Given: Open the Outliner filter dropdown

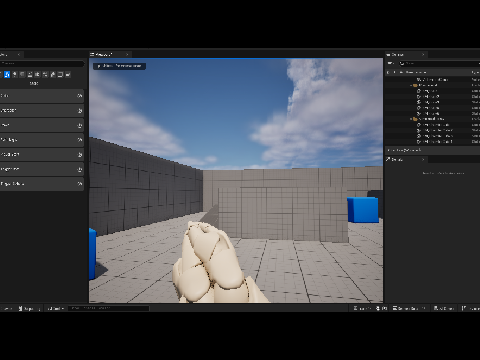Looking at the screenshot, I should click(x=391, y=63).
